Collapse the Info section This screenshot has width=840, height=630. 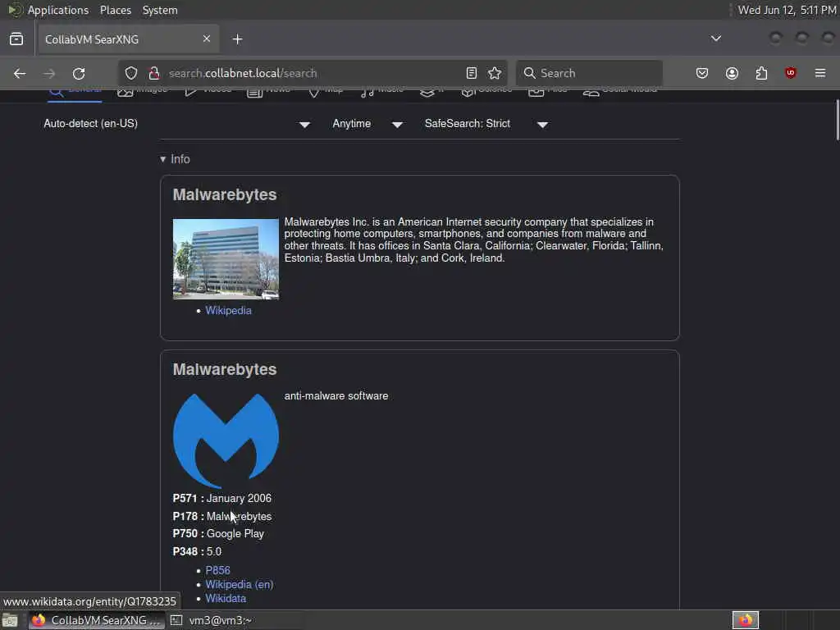176,159
